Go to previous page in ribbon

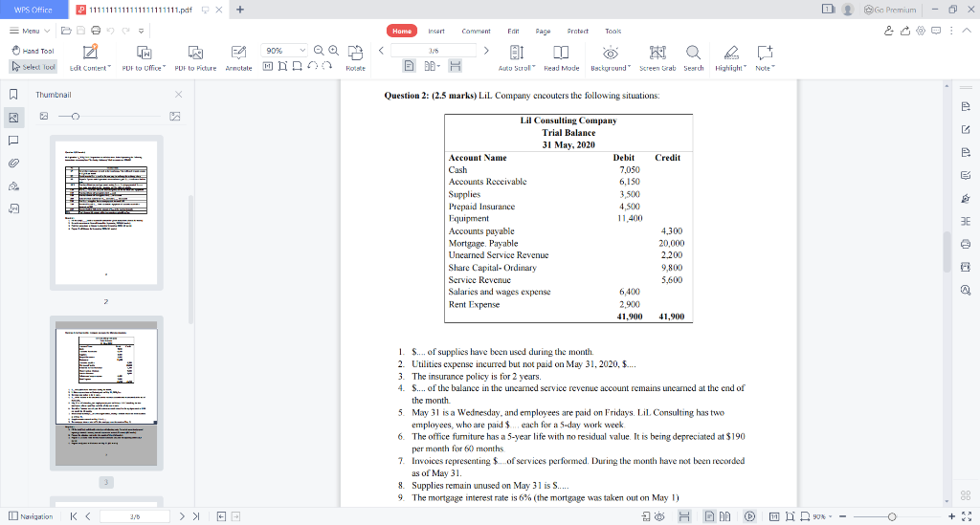click(381, 50)
